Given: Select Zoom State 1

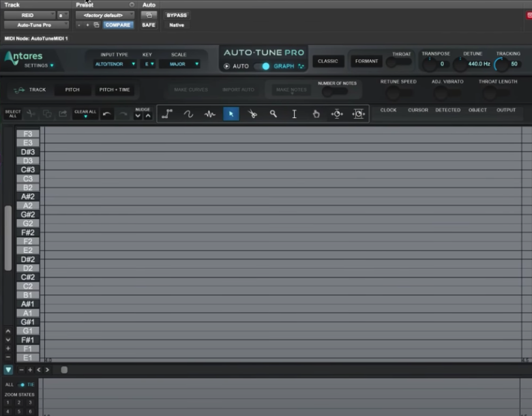Looking at the screenshot, I should coord(8,402).
